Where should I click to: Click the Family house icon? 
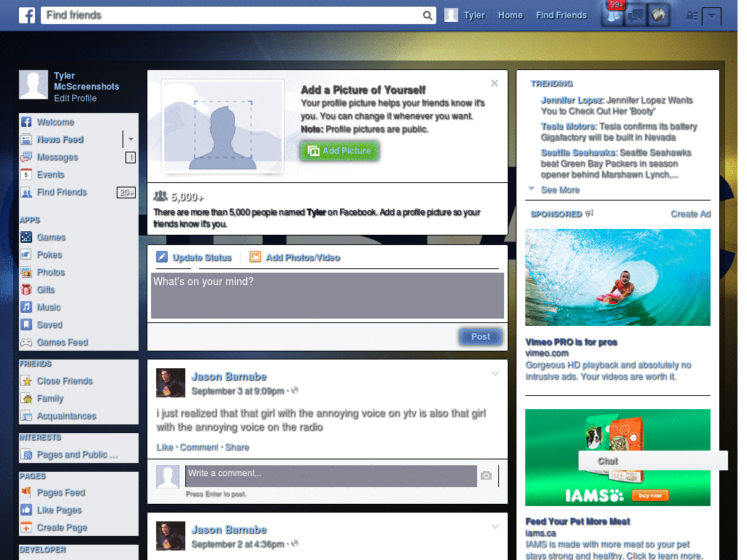tap(26, 399)
